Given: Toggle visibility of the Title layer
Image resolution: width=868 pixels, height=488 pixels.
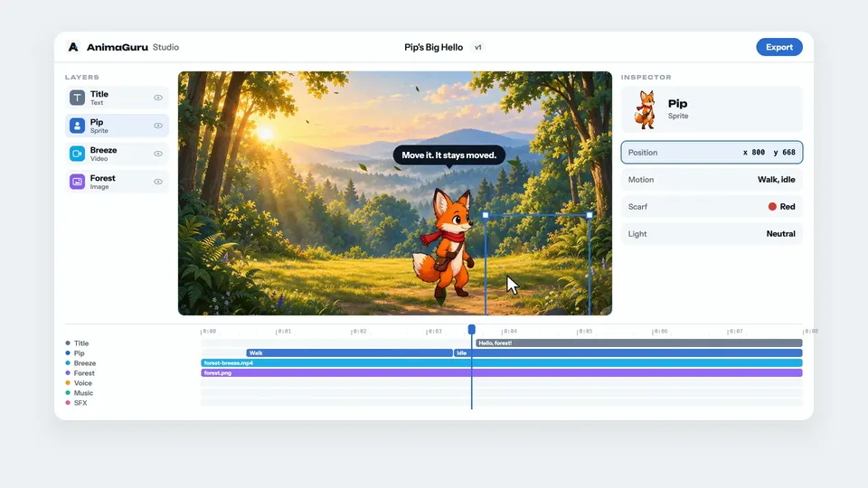Looking at the screenshot, I should 158,98.
